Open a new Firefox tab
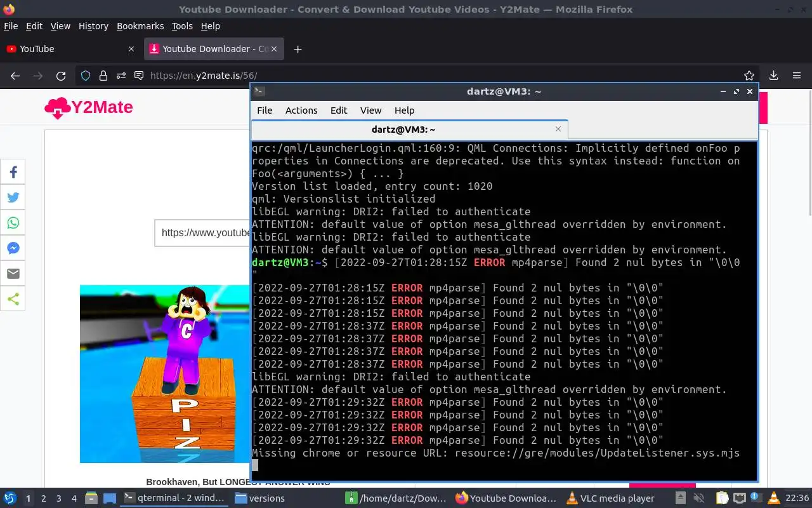 tap(298, 49)
